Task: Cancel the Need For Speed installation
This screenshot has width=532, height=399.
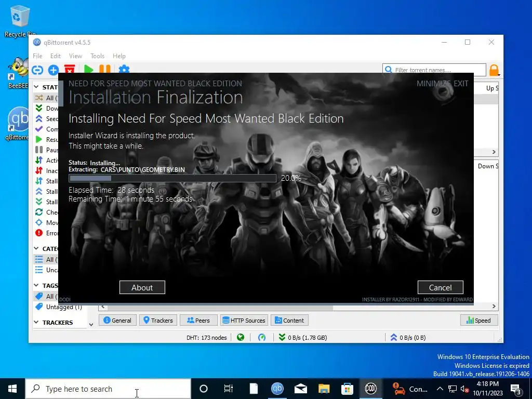Action: click(441, 287)
